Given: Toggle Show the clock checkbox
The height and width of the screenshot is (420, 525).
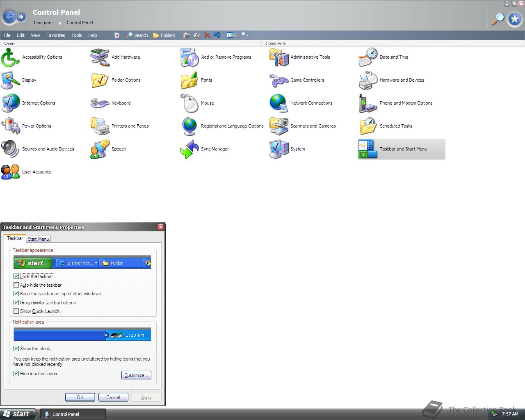Looking at the screenshot, I should [16, 349].
